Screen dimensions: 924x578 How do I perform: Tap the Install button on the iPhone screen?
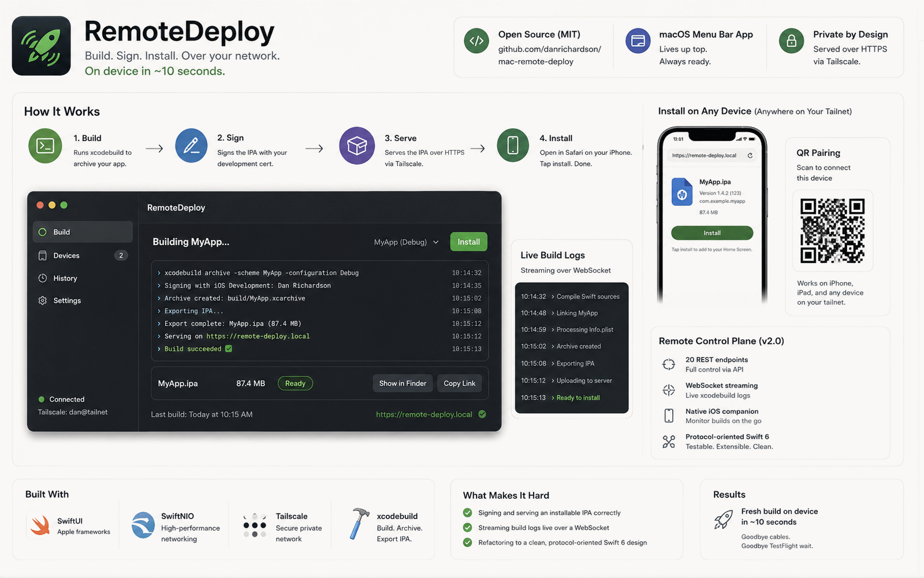coord(712,233)
